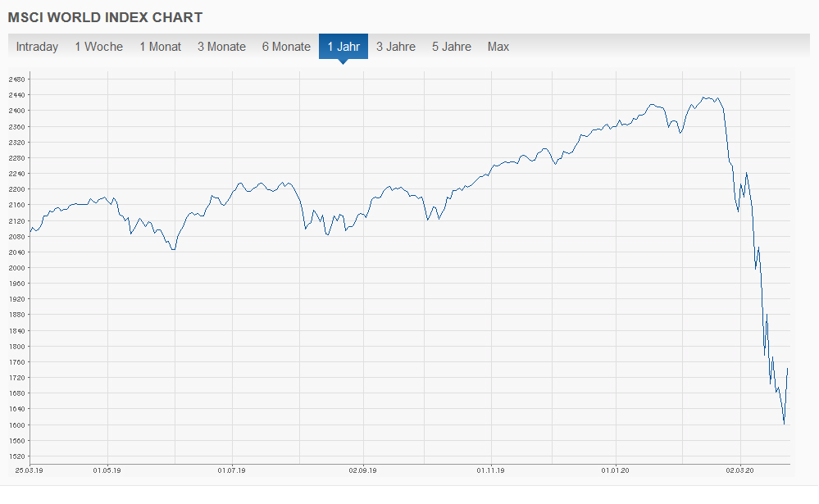Choose the 6 Monate time range
Screen dimensions: 819x504
[286, 47]
